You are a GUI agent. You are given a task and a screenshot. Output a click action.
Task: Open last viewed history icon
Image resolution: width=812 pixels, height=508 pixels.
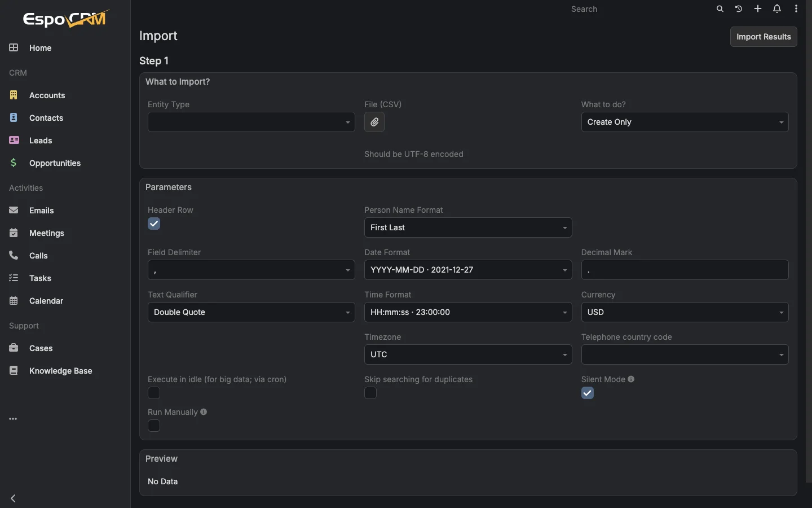[x=739, y=9]
